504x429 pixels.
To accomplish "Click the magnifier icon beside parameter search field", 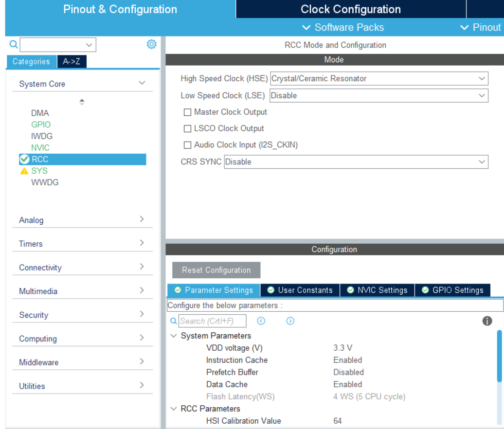I will (x=173, y=321).
